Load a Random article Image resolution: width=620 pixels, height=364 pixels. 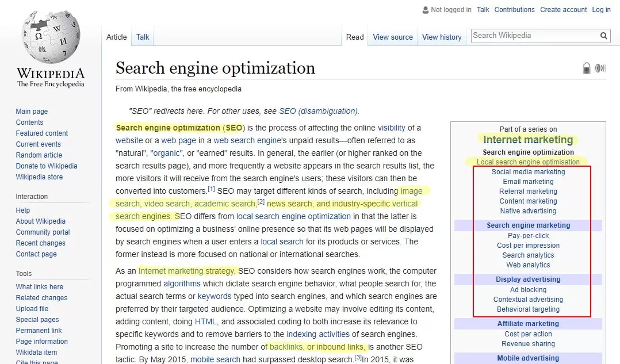click(x=39, y=155)
